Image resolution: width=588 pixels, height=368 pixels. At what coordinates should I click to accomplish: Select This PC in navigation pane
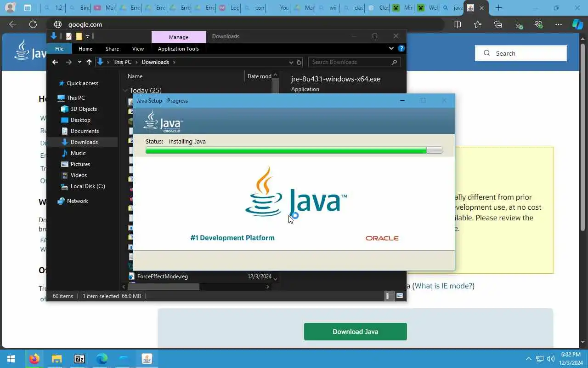coord(76,98)
